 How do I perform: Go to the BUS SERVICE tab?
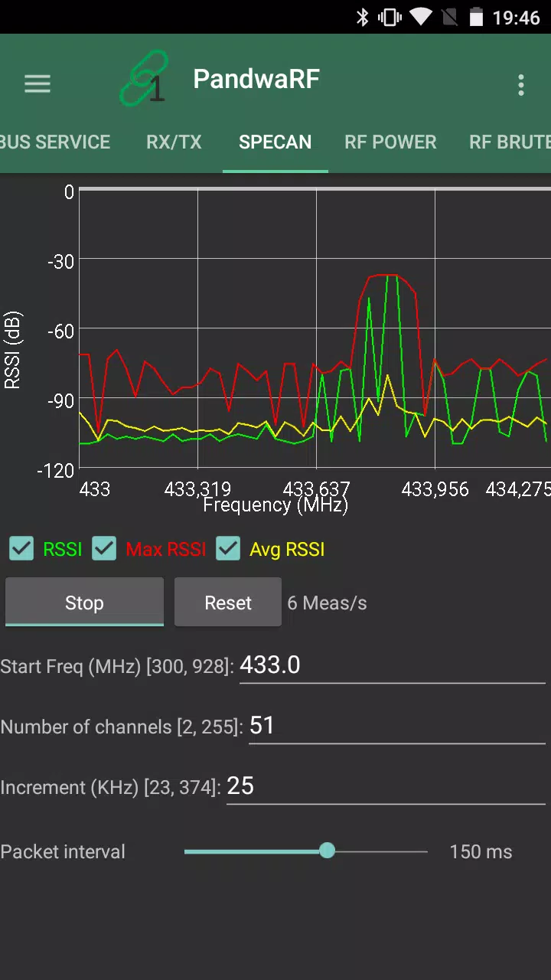[x=55, y=142]
